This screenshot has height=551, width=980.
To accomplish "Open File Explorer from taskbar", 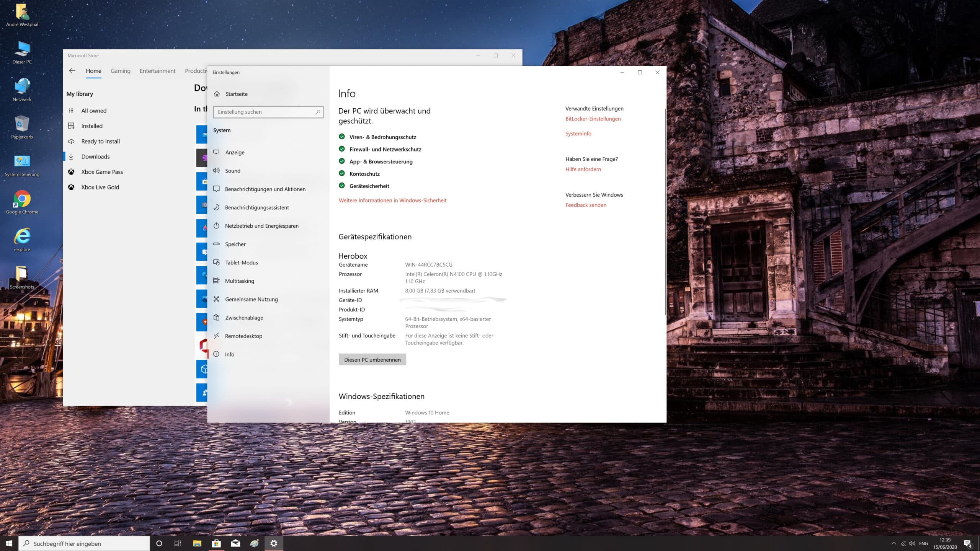I will coord(197,543).
